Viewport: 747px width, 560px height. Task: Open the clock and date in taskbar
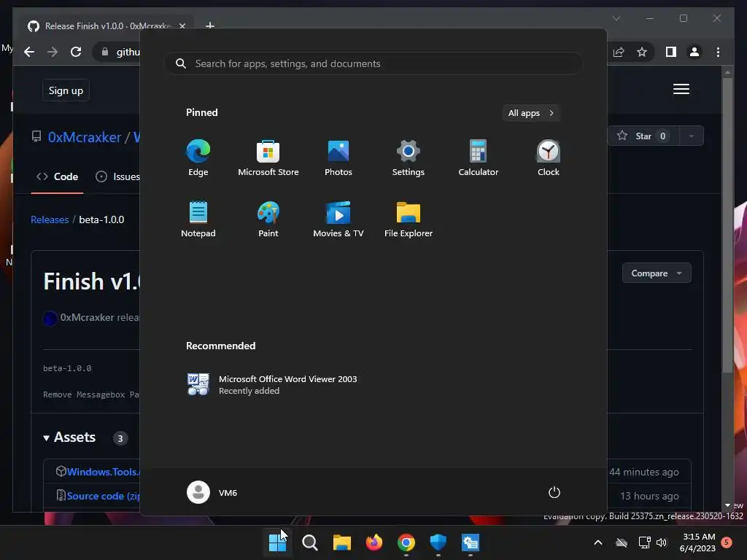698,542
